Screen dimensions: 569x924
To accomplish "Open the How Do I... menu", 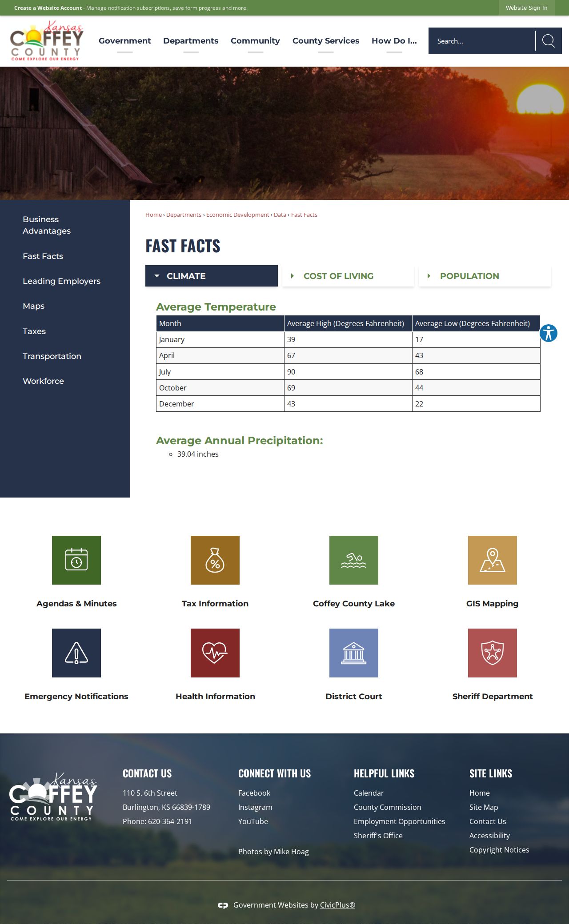I will coord(394,41).
